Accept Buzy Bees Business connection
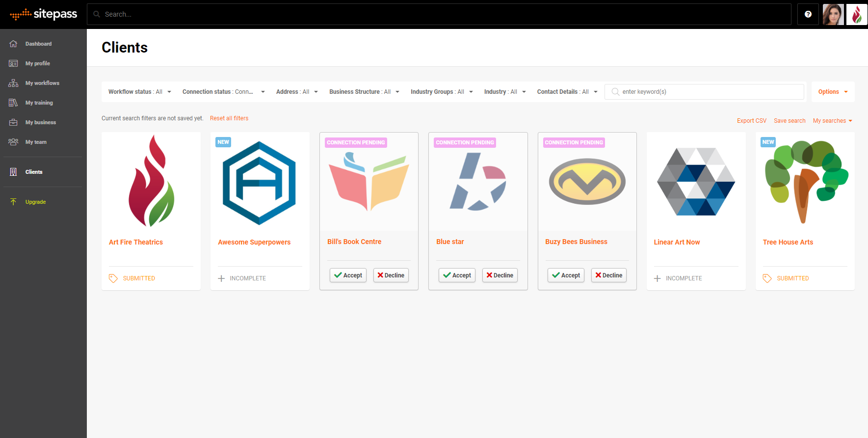Screen dimensions: 868x438 tap(566, 275)
